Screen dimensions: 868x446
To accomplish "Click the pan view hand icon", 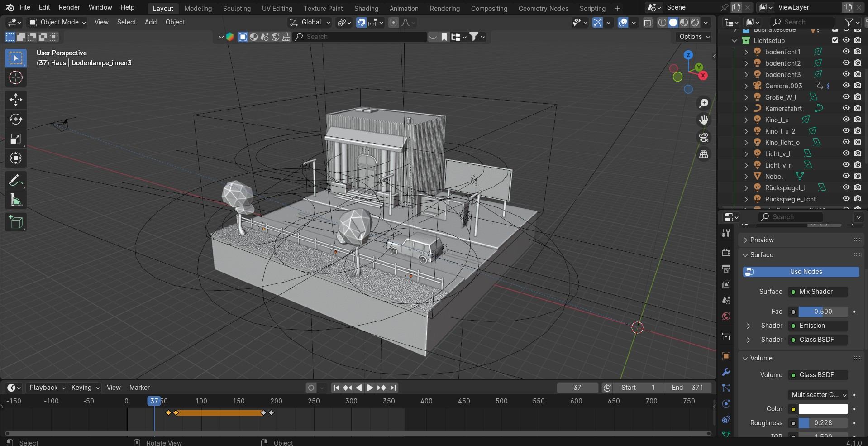I will tap(704, 120).
